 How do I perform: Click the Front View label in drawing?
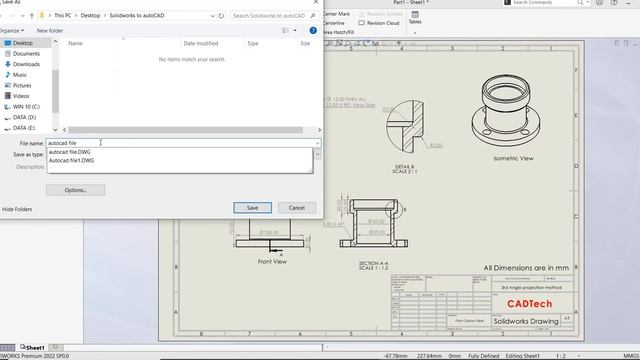pyautogui.click(x=272, y=262)
